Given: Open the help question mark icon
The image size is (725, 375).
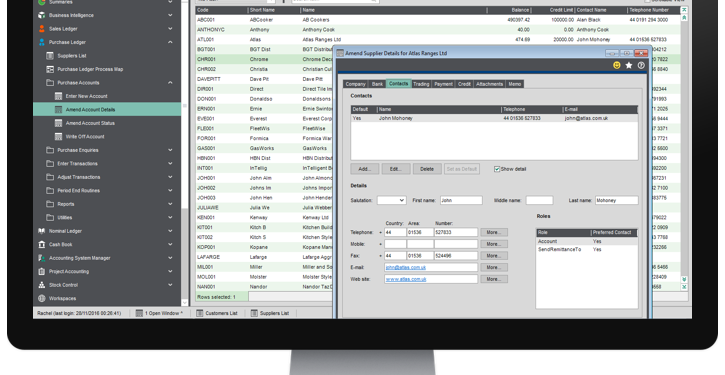Looking at the screenshot, I should [641, 66].
